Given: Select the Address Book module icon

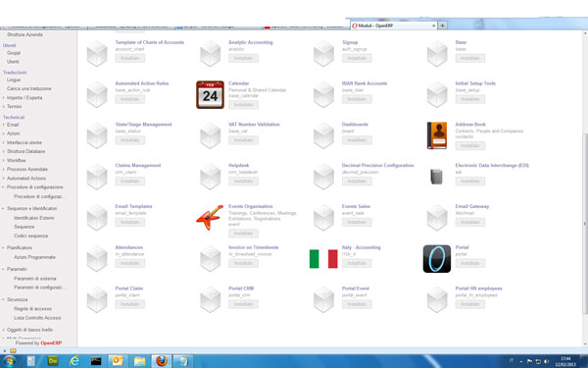Looking at the screenshot, I should [x=437, y=135].
